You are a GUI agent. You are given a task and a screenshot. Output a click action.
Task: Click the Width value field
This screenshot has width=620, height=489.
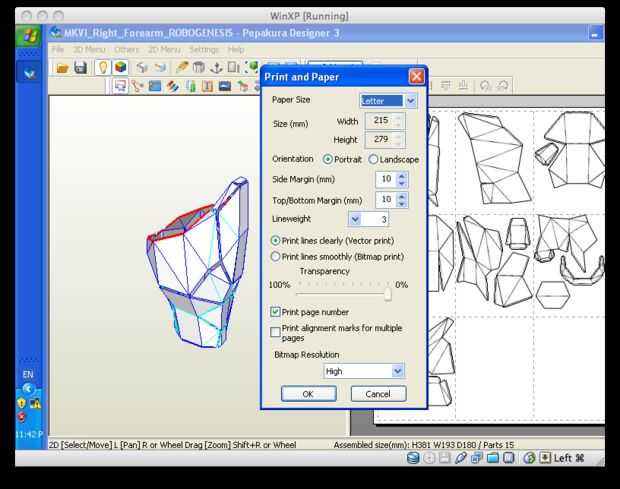pos(380,121)
